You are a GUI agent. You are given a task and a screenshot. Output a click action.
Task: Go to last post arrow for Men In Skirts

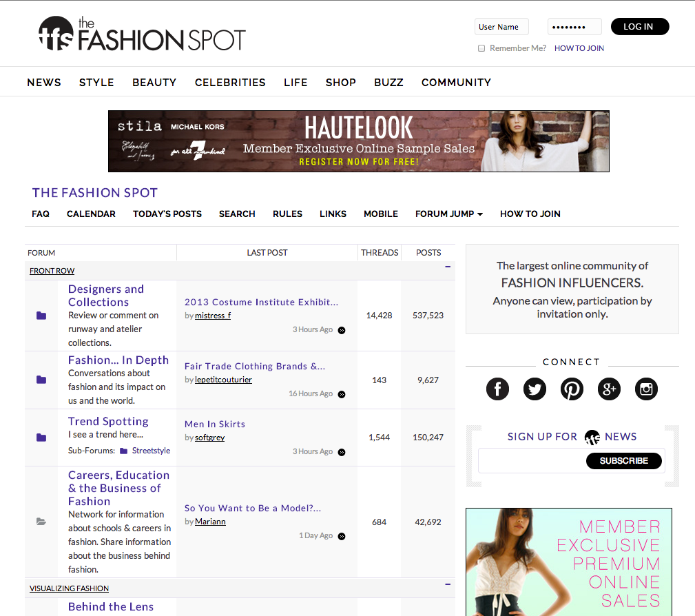click(x=342, y=453)
